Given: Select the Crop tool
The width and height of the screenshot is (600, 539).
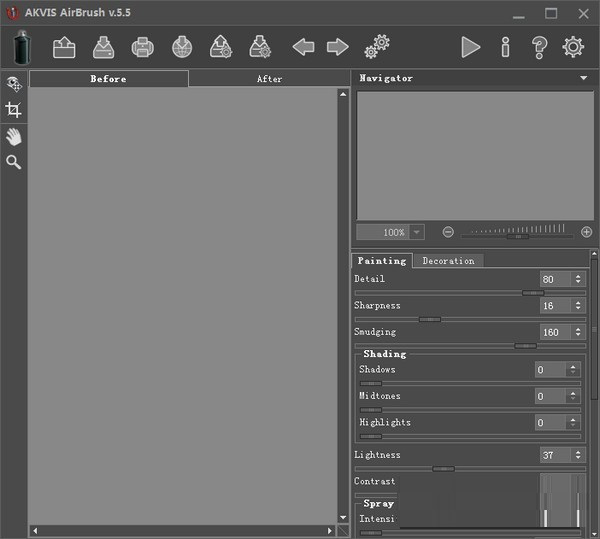Looking at the screenshot, I should click(x=14, y=110).
